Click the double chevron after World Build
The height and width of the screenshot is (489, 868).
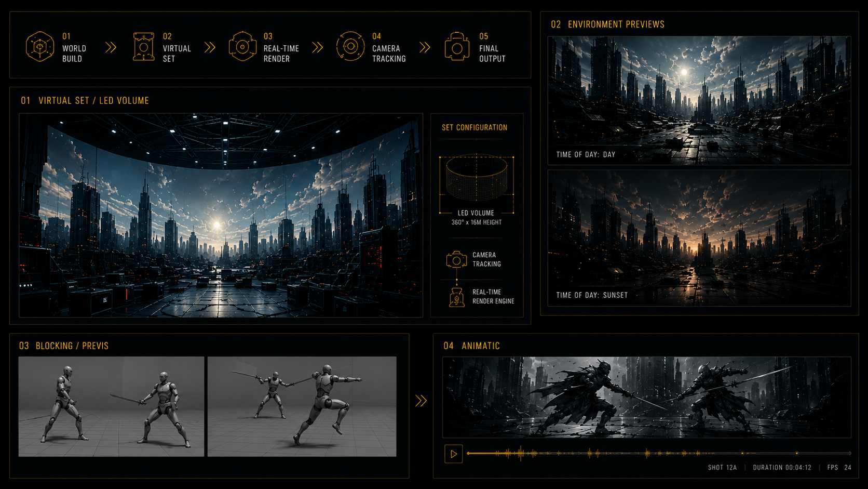(x=111, y=48)
